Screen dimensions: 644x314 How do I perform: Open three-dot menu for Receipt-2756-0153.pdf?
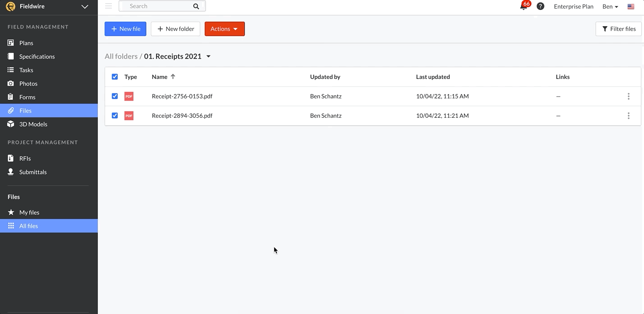click(628, 97)
